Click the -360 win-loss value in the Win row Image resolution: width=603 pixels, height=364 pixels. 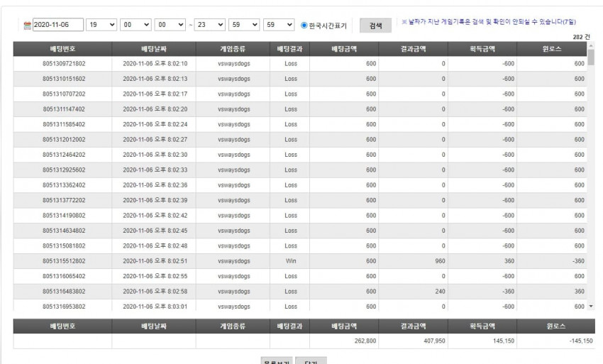point(578,261)
